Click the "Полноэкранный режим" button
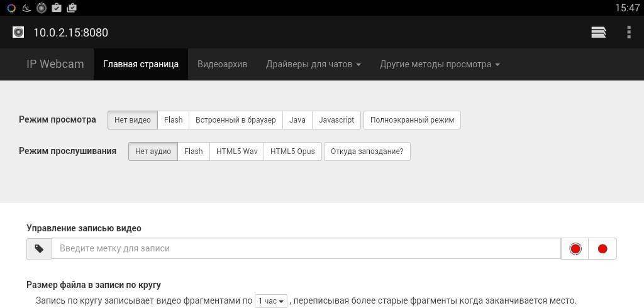 click(412, 120)
